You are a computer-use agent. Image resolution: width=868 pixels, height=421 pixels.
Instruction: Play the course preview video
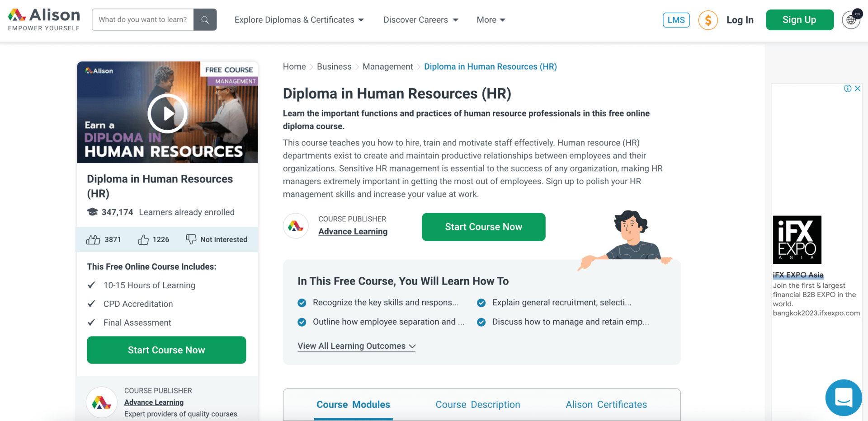(167, 113)
